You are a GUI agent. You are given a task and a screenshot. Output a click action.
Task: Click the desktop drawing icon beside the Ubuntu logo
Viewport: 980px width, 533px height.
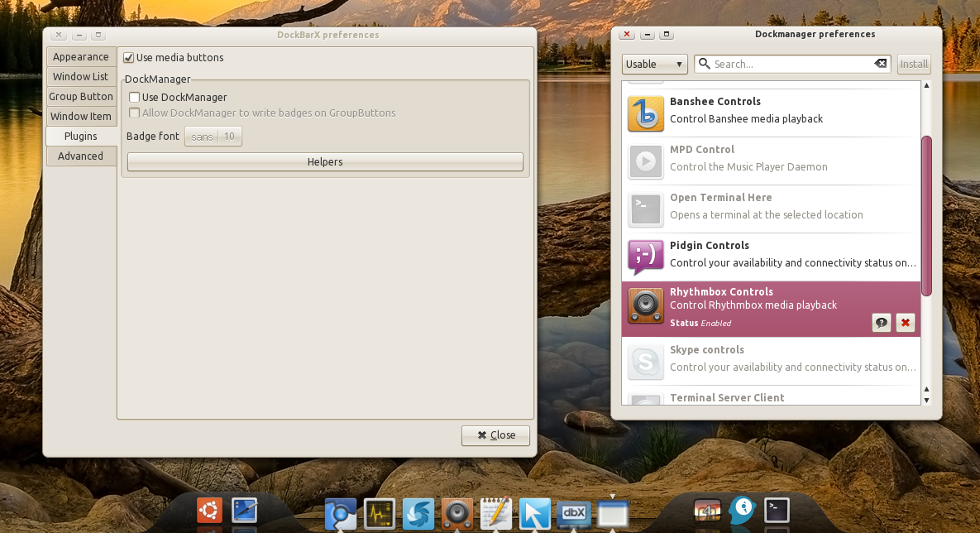coord(244,511)
